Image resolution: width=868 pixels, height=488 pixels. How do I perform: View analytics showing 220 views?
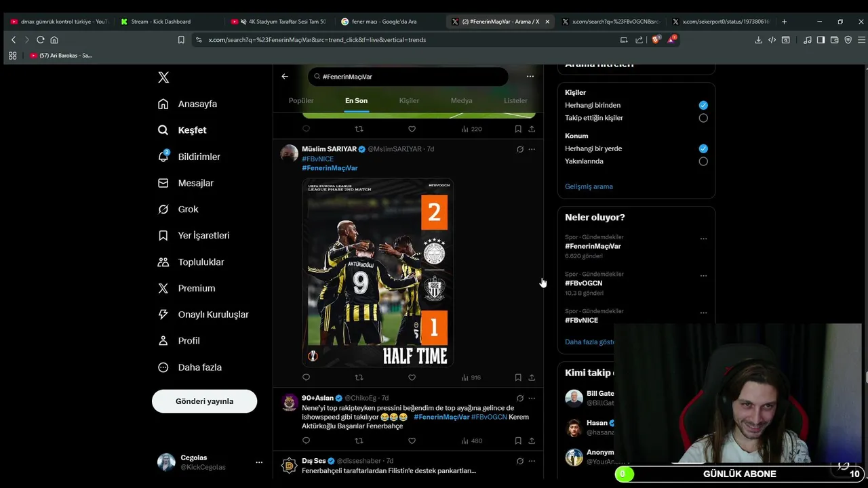pos(471,129)
